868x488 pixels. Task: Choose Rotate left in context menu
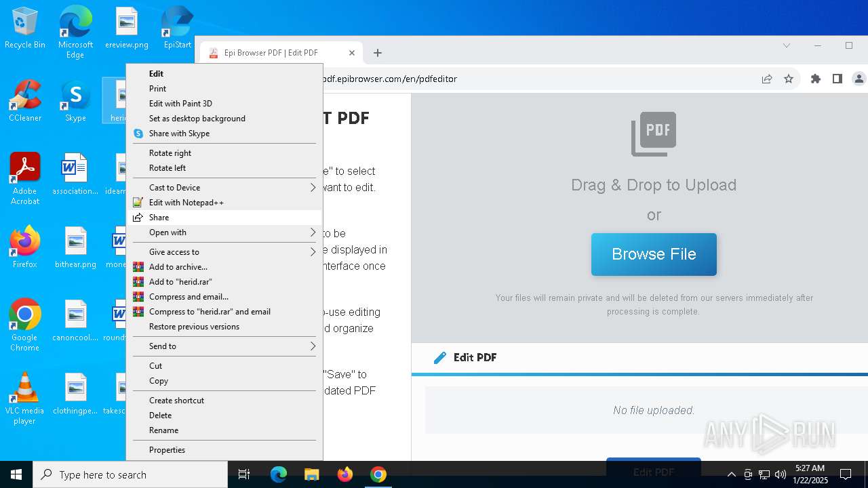point(224,168)
